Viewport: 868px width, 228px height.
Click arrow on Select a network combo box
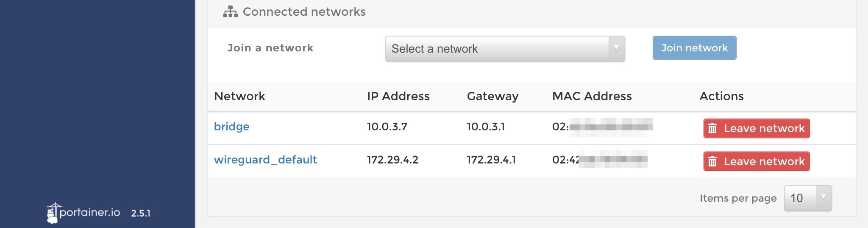tap(617, 48)
